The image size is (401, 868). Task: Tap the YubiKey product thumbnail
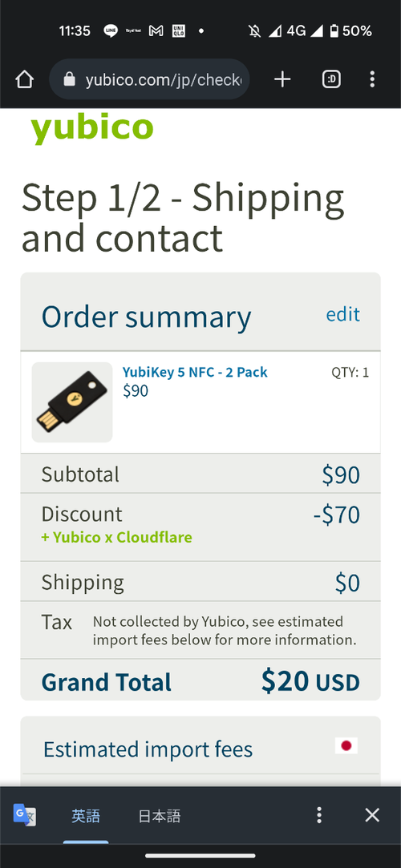(72, 402)
